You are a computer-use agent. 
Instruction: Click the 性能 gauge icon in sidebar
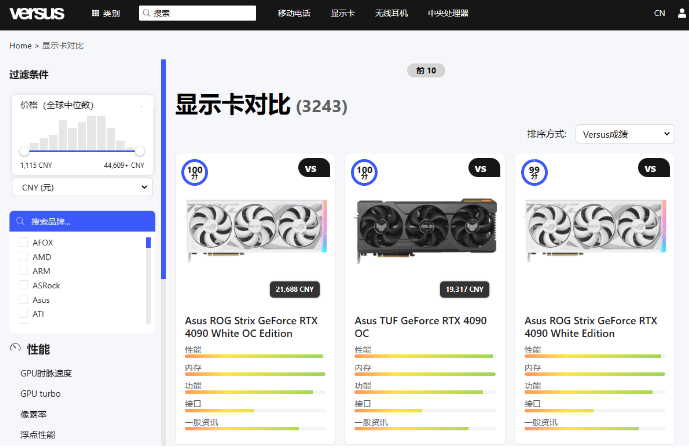point(15,348)
